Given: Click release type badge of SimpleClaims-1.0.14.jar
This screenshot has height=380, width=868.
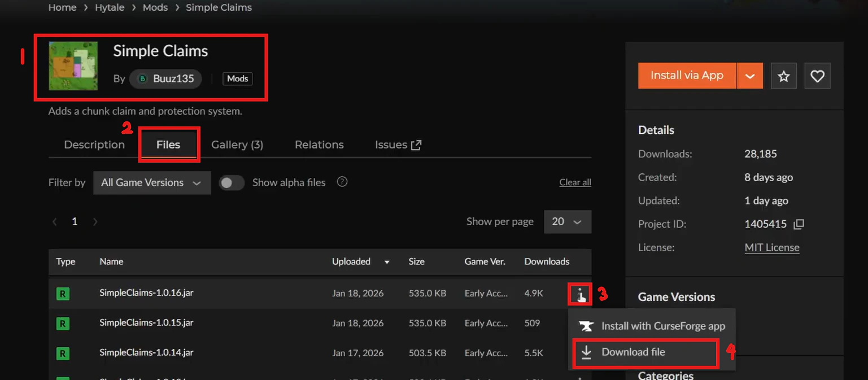Looking at the screenshot, I should pos(63,353).
